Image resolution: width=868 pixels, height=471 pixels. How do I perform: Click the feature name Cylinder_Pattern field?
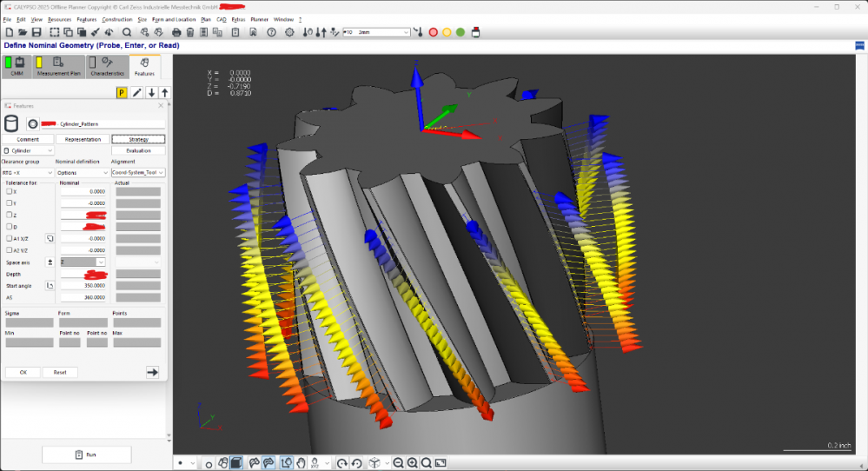[x=103, y=124]
